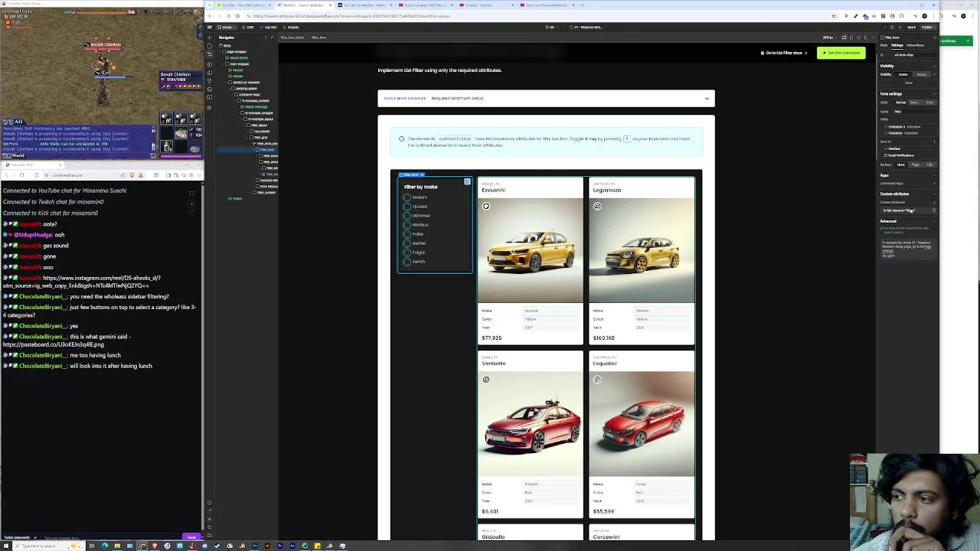Add a new custom attribute with plus icon
The width and height of the screenshot is (980, 551).
(934, 202)
